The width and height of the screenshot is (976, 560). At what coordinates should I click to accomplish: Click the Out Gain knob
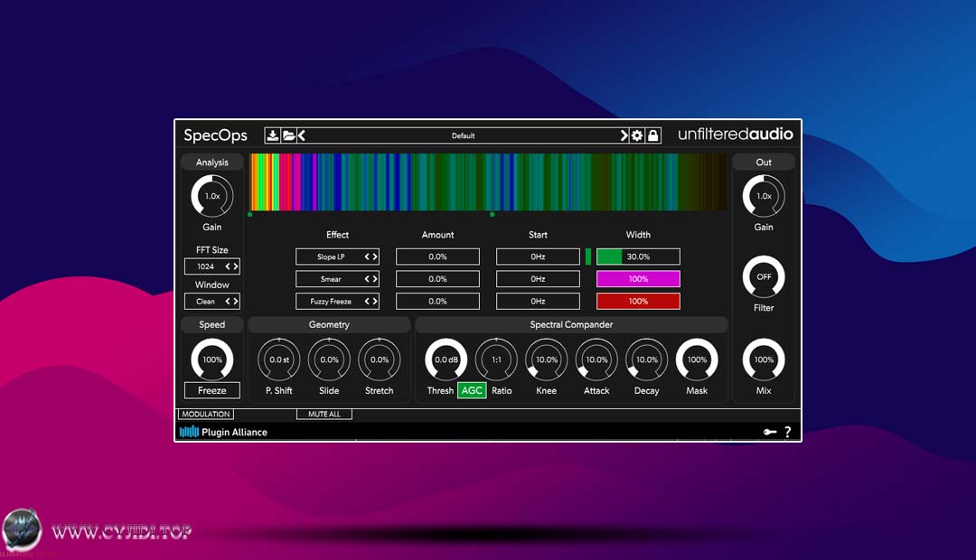pyautogui.click(x=764, y=196)
